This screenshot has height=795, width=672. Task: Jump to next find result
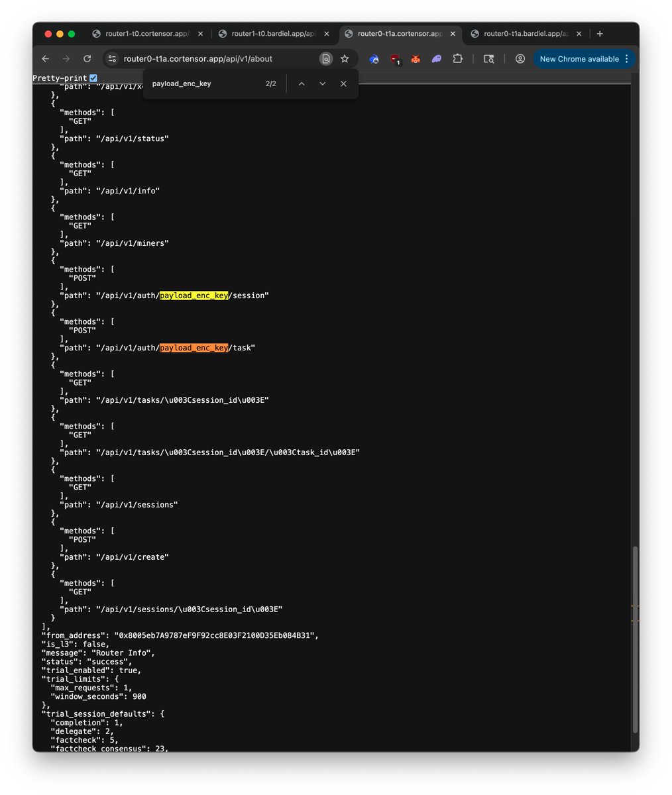[323, 83]
